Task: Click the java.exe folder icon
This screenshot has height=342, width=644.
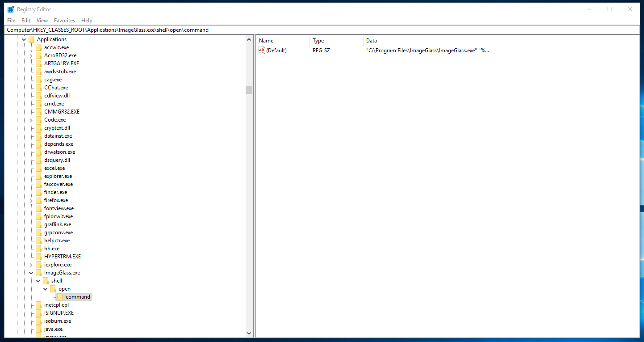Action: tap(39, 329)
